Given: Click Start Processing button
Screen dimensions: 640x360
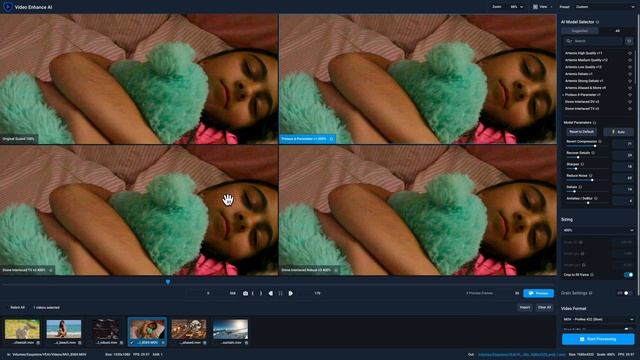Looking at the screenshot, I should coord(598,339).
